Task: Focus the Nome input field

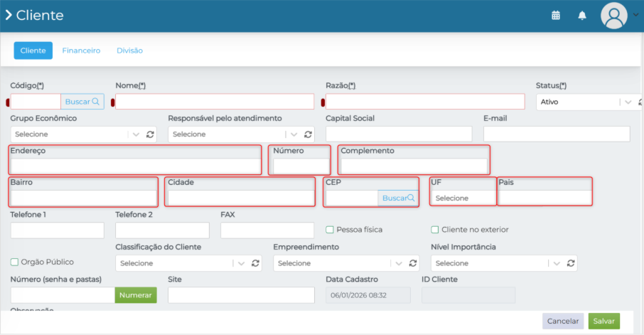Action: coord(215,102)
